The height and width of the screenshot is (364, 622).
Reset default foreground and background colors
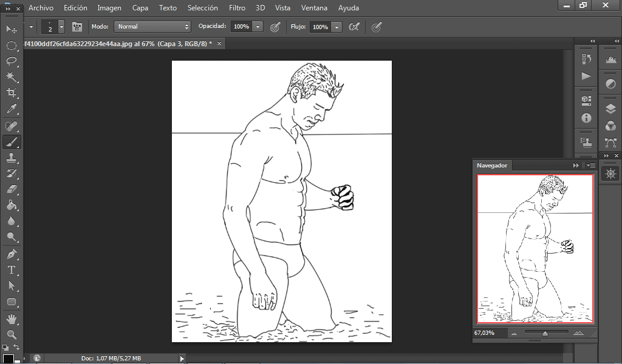point(5,348)
